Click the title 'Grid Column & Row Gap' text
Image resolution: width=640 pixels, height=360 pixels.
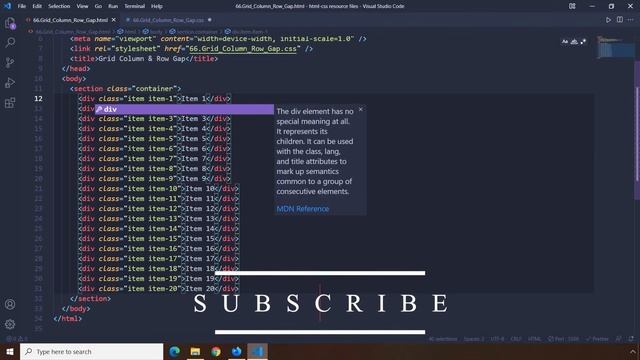[x=142, y=59]
